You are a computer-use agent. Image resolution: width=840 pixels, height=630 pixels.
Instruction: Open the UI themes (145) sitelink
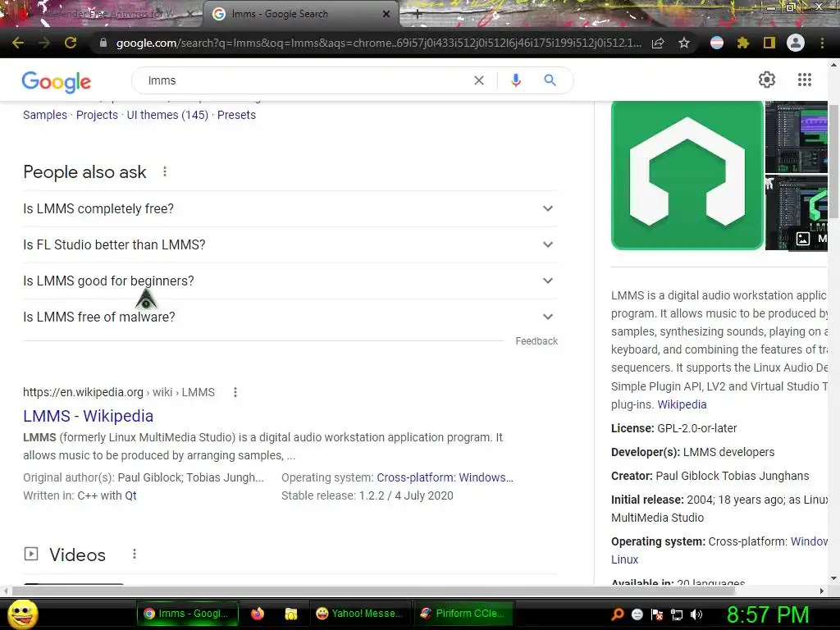tap(167, 115)
